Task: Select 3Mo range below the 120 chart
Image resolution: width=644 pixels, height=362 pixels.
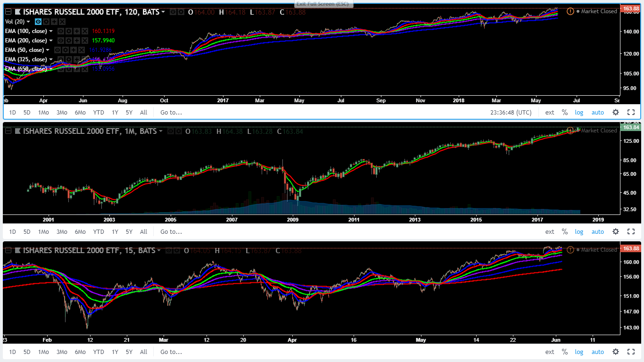Action: (x=62, y=112)
